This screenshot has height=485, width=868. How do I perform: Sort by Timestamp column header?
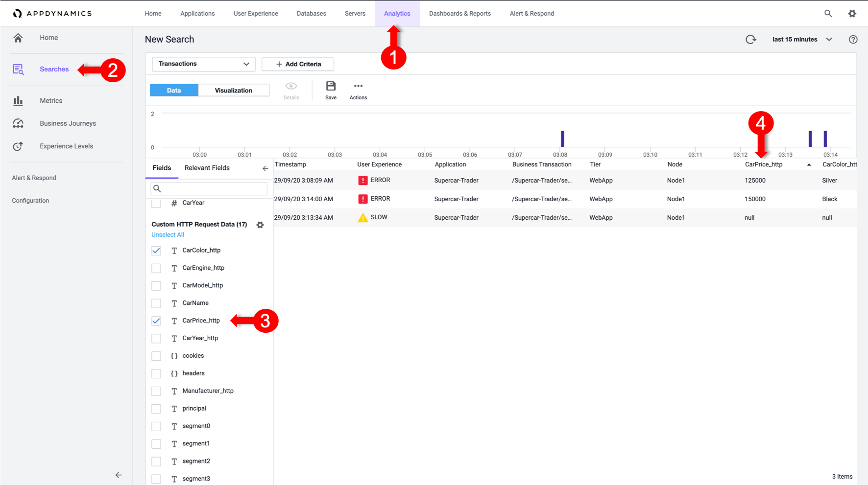tap(290, 165)
